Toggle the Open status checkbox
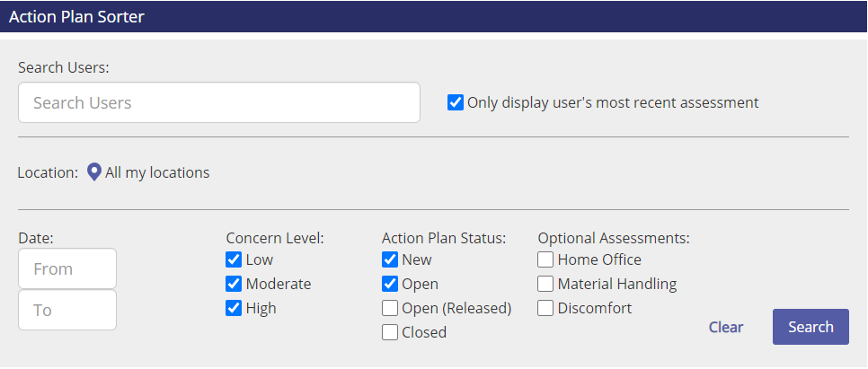This screenshot has height=369, width=868. pos(390,284)
